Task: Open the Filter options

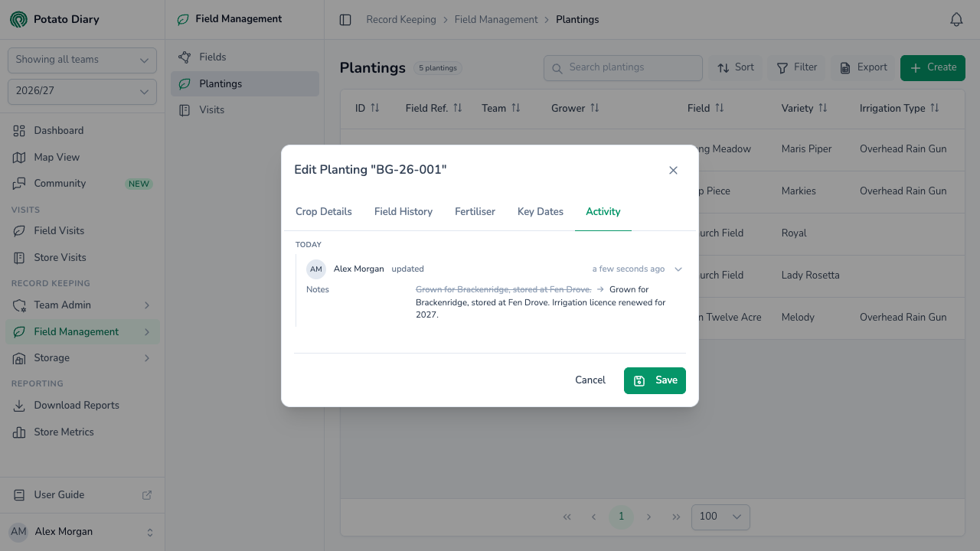Action: pyautogui.click(x=797, y=67)
